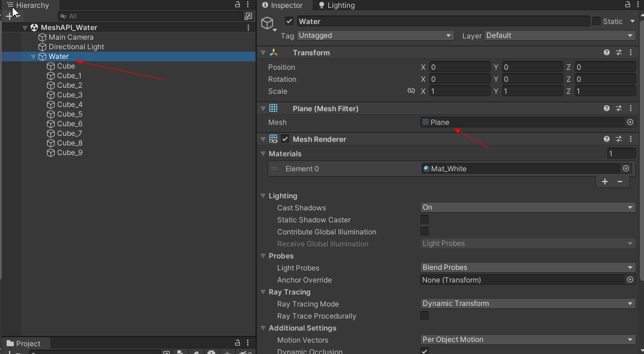Open MeshAPI_Water scene options menu
This screenshot has height=354, width=644.
tap(248, 28)
